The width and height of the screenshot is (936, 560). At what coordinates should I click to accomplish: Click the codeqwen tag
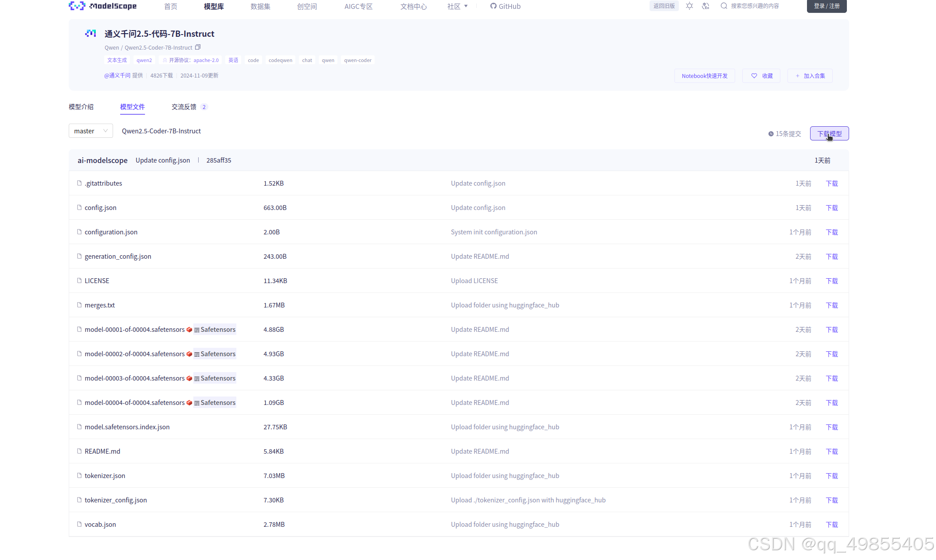(280, 60)
